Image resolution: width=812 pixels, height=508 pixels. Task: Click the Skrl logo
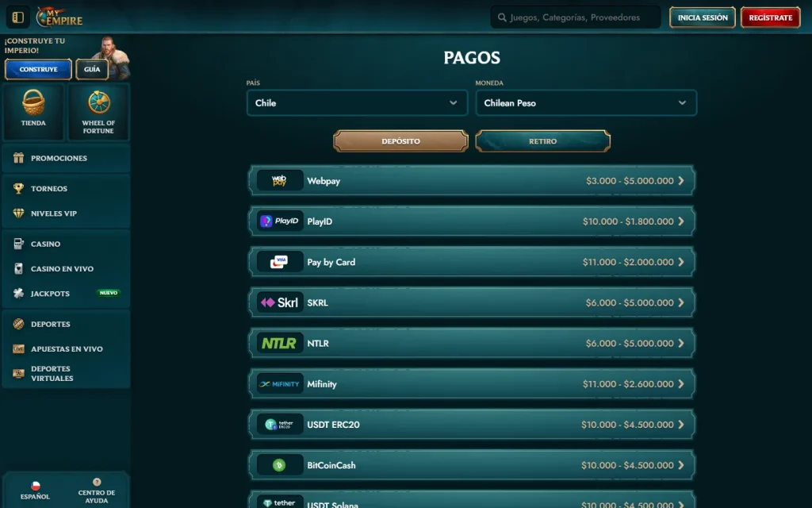(280, 302)
